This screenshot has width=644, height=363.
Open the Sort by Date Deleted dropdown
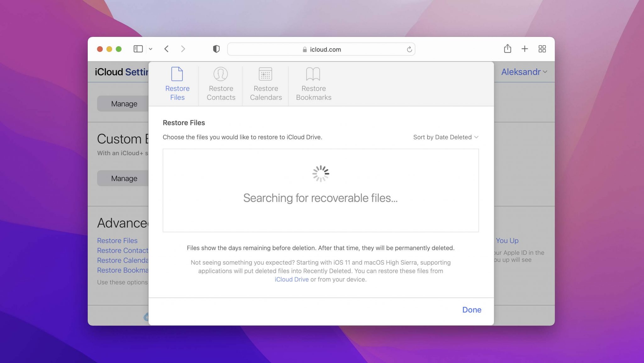[x=446, y=137]
